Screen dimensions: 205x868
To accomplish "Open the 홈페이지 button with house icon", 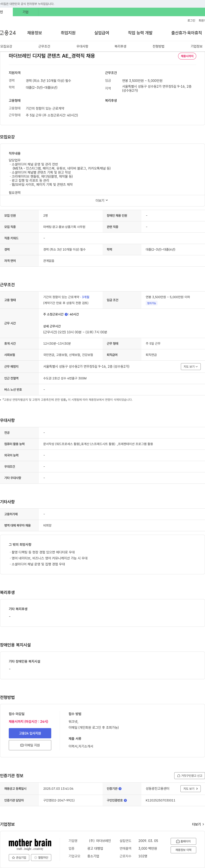I will (183, 841).
